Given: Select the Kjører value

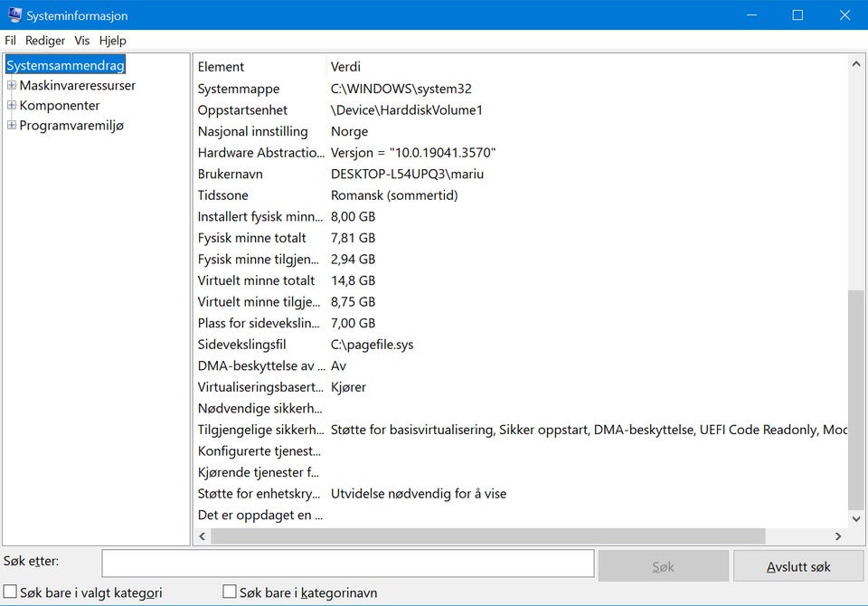Looking at the screenshot, I should 348,387.
